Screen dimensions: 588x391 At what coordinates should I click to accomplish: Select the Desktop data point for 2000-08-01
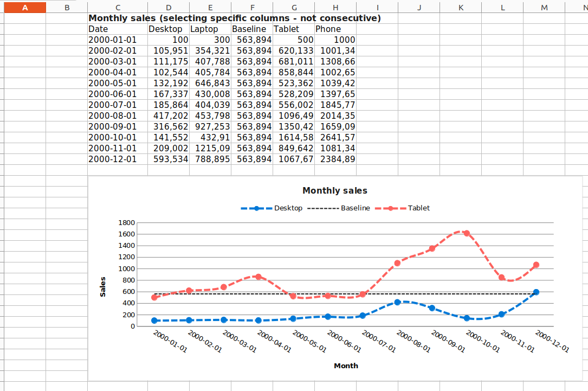coord(397,302)
